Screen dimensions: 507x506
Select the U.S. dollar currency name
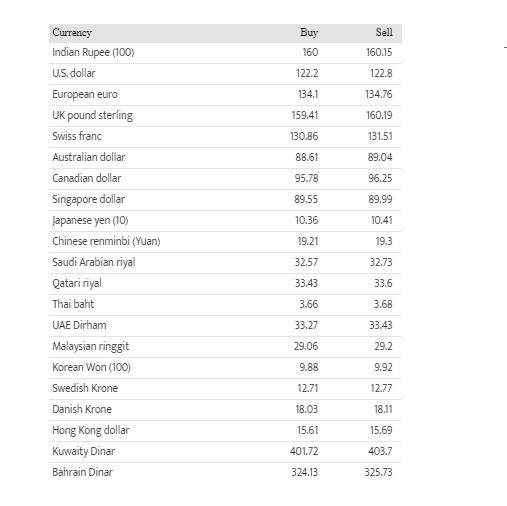[x=74, y=73]
